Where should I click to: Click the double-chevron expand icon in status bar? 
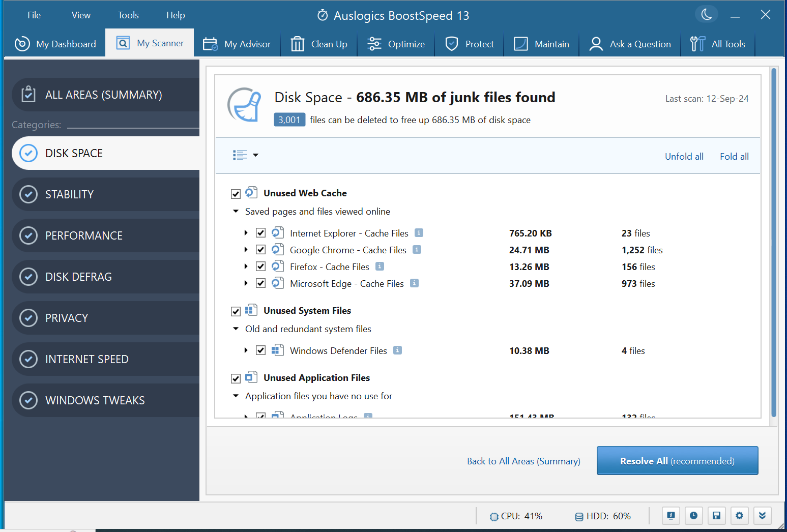(x=762, y=516)
